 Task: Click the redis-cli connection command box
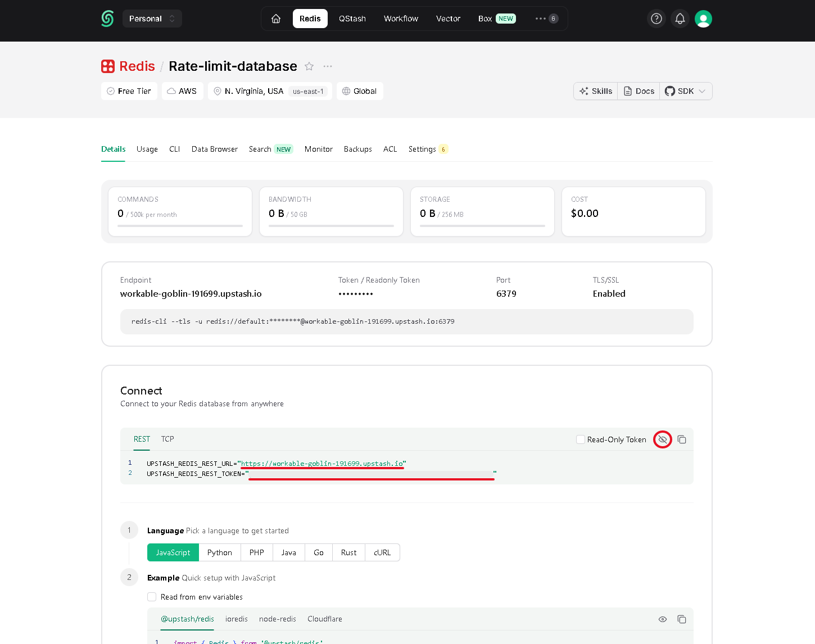tap(407, 321)
